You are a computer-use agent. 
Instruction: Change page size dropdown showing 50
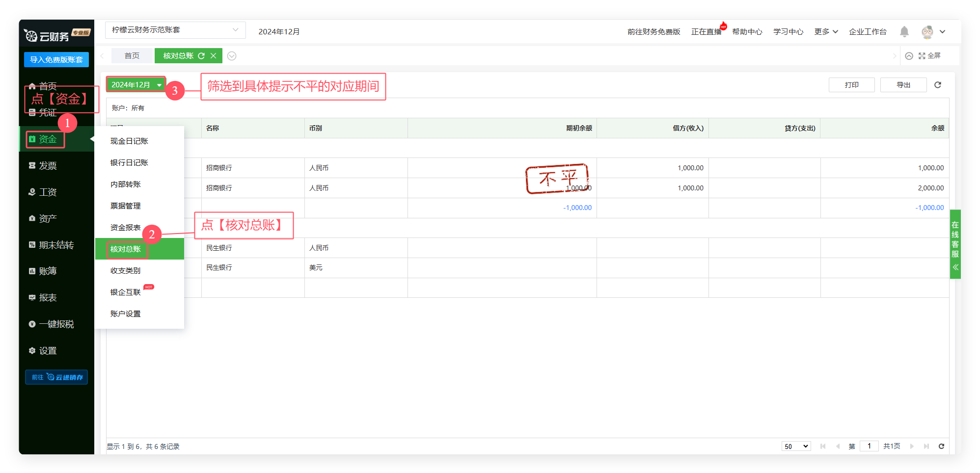coord(795,446)
